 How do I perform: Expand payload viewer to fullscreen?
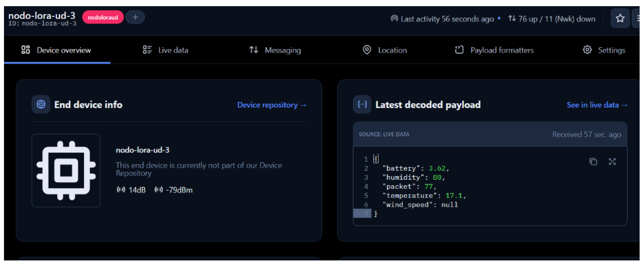pos(612,162)
